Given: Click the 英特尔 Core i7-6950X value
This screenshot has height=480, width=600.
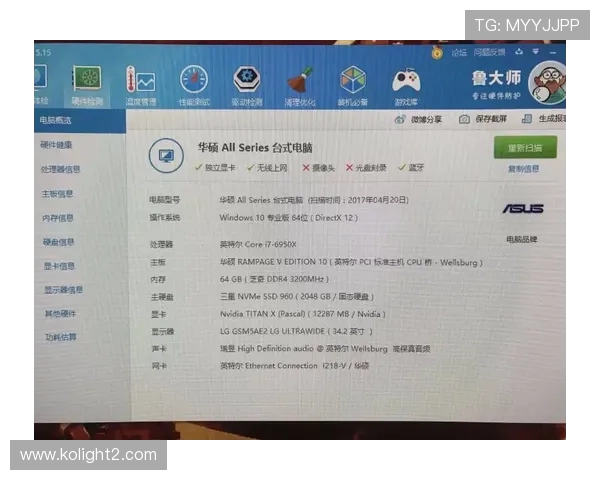Looking at the screenshot, I should click(258, 244).
